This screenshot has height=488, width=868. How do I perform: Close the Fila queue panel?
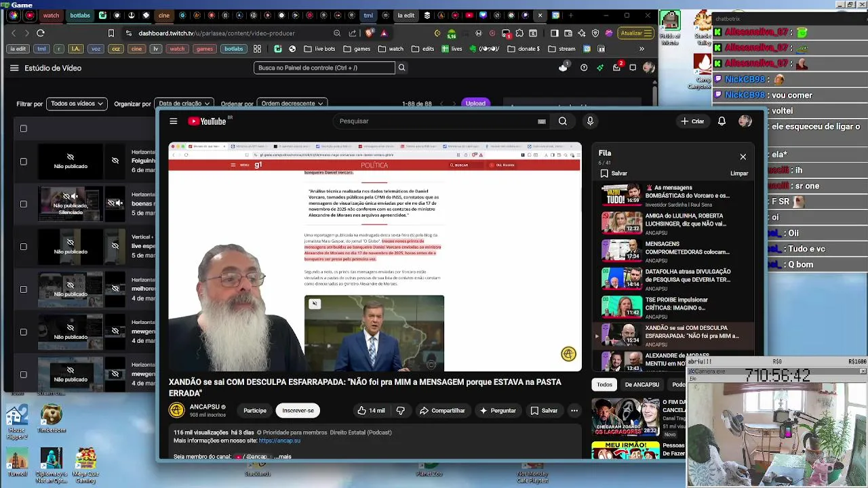click(x=743, y=157)
